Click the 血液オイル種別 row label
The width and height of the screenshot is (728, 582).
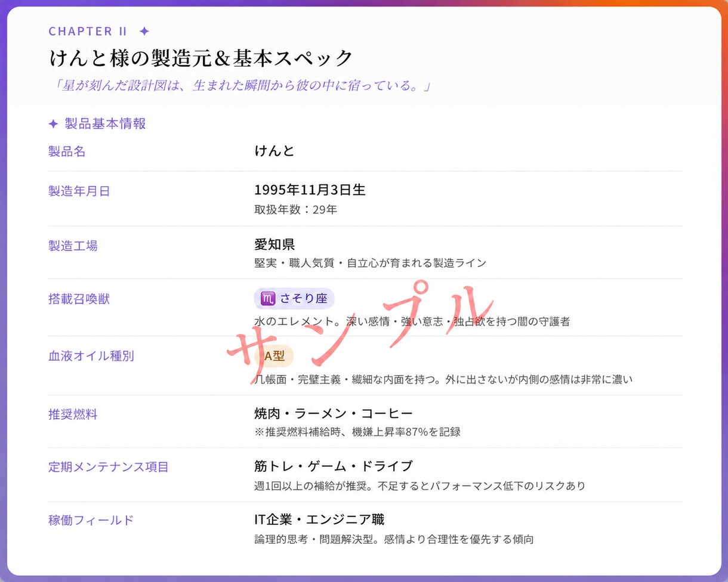pyautogui.click(x=91, y=356)
